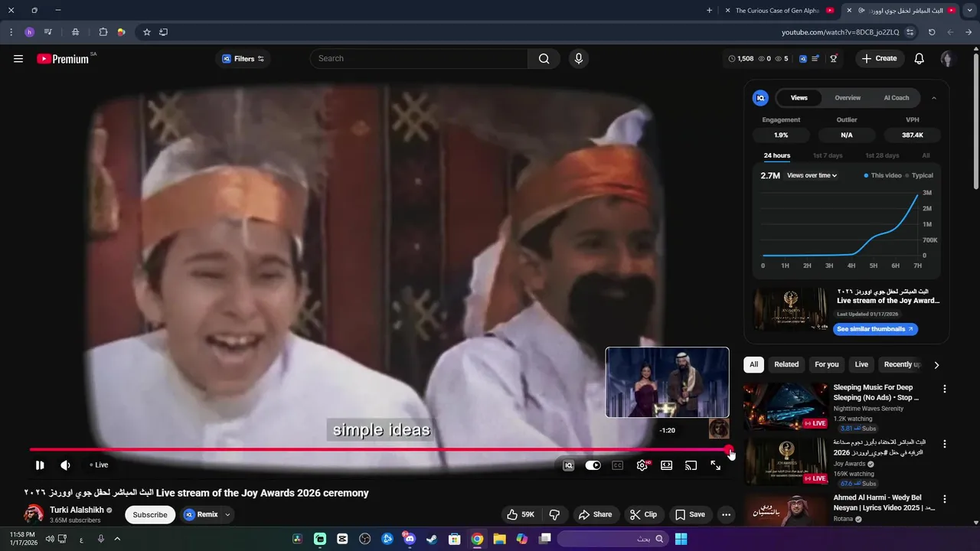Select the Related filter chip
Image resolution: width=980 pixels, height=551 pixels.
click(786, 365)
